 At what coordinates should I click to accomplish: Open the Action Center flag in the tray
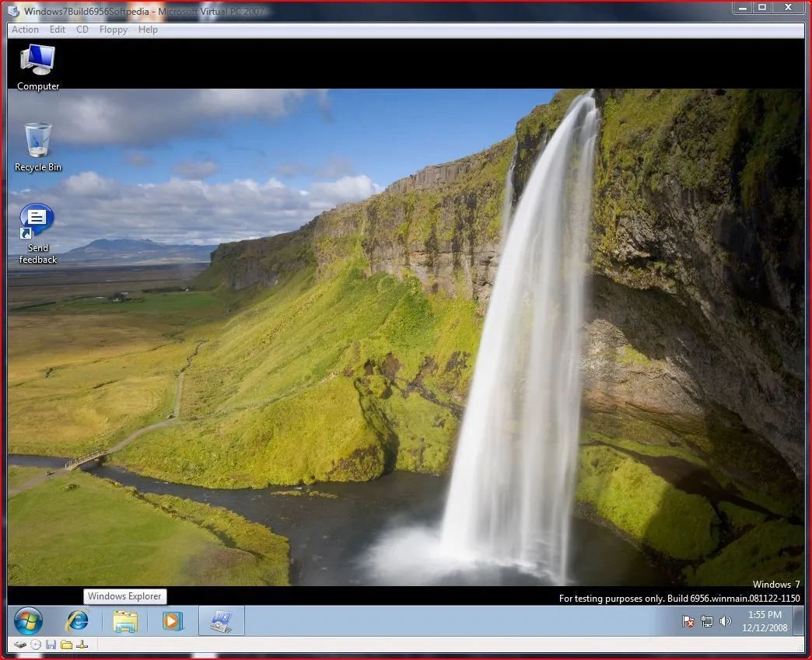(x=688, y=622)
